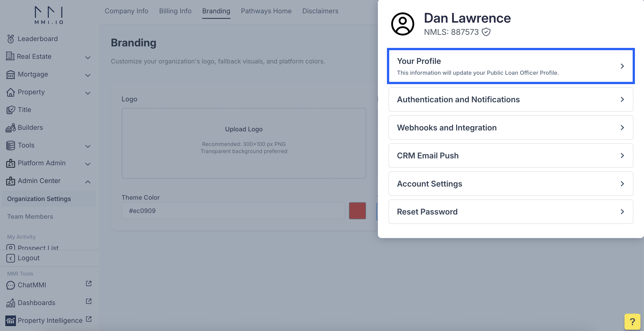Open Reset Password option
The height and width of the screenshot is (331, 644).
click(x=511, y=212)
